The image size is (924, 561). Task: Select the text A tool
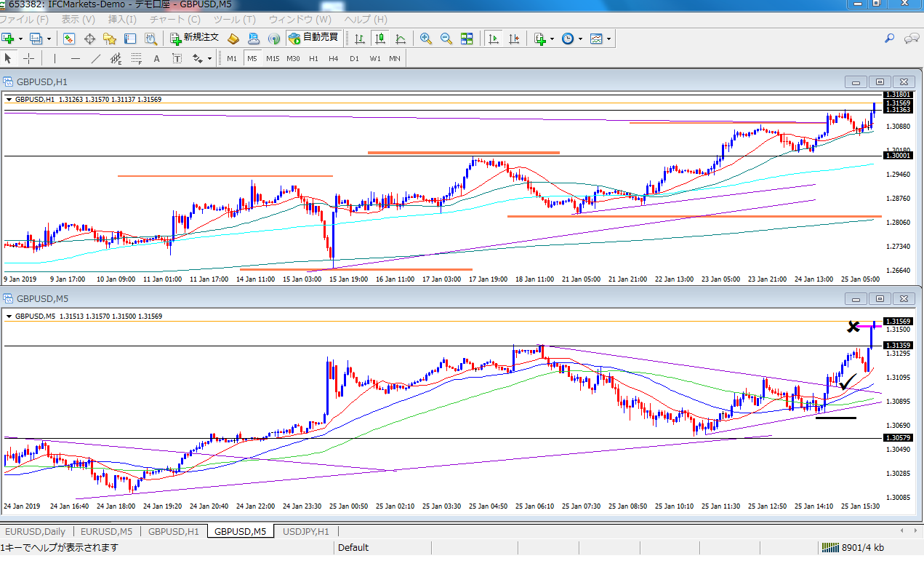156,58
